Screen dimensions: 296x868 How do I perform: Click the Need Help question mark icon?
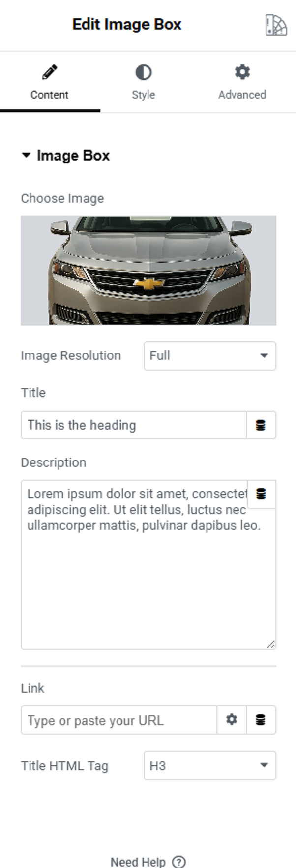[179, 862]
